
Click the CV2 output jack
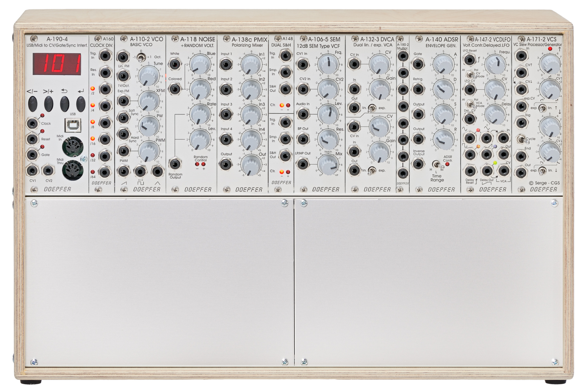[48, 171]
